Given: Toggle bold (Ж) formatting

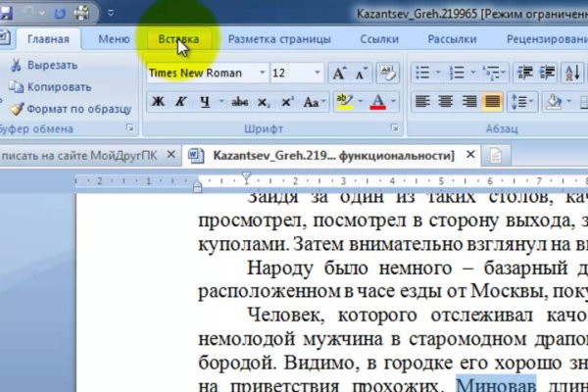Looking at the screenshot, I should click(158, 102).
